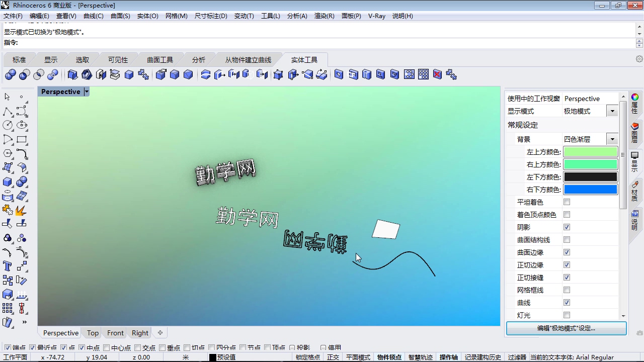Click the properties panel scrollbar down arrow
The height and width of the screenshot is (362, 644).
[x=623, y=316]
